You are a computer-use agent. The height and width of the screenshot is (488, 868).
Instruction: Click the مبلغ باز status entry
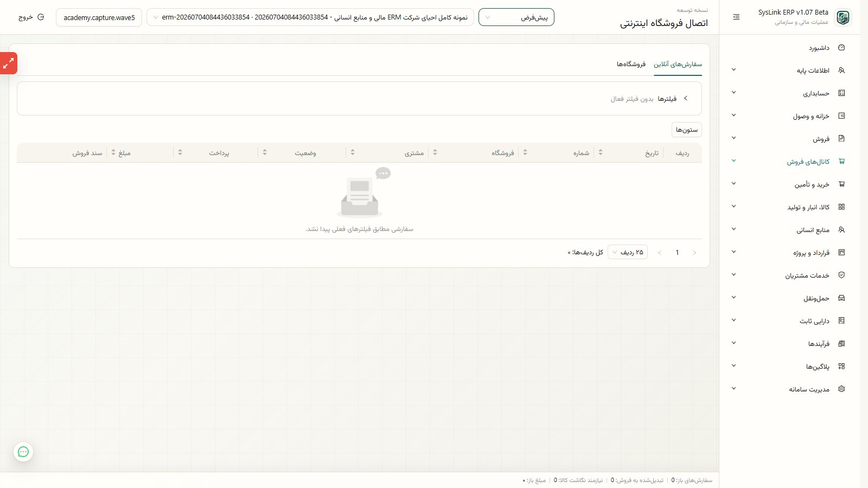(534, 480)
